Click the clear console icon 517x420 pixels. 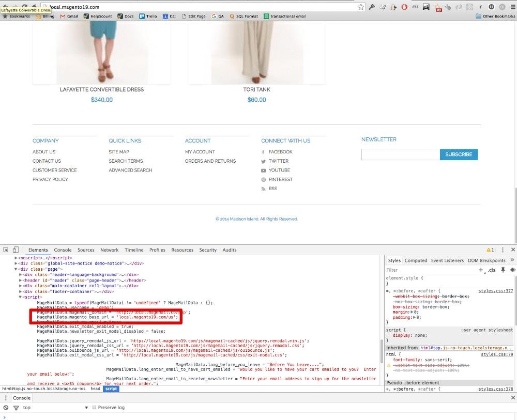6,408
